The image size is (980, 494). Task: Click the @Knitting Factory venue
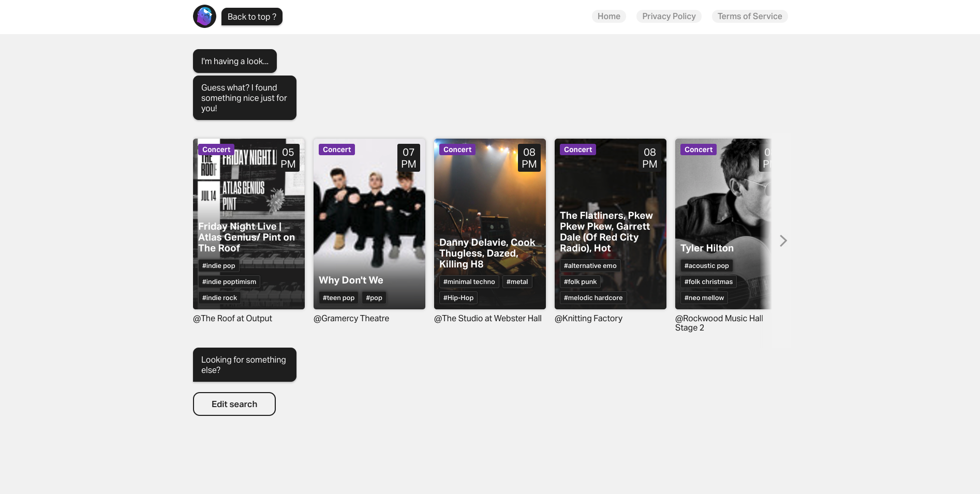[x=588, y=319]
